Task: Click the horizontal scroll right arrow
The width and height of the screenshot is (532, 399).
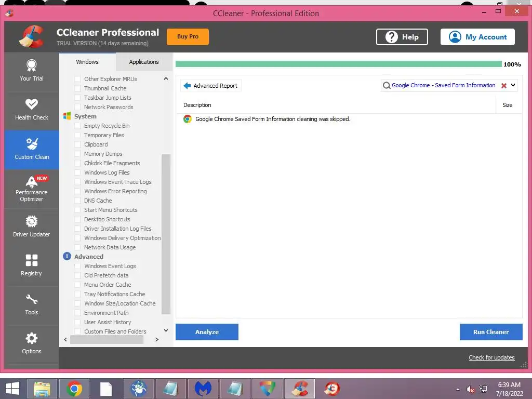Action: click(157, 339)
